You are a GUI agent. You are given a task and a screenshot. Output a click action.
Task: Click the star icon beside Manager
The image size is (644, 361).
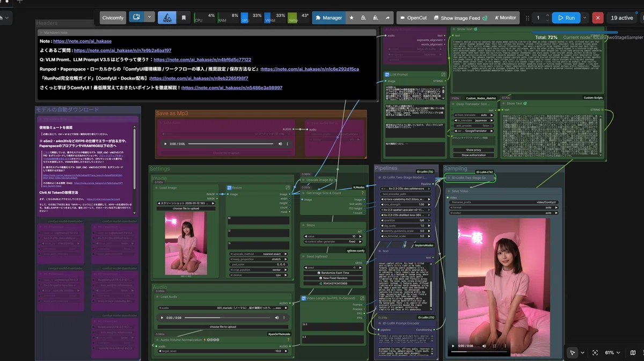[352, 18]
